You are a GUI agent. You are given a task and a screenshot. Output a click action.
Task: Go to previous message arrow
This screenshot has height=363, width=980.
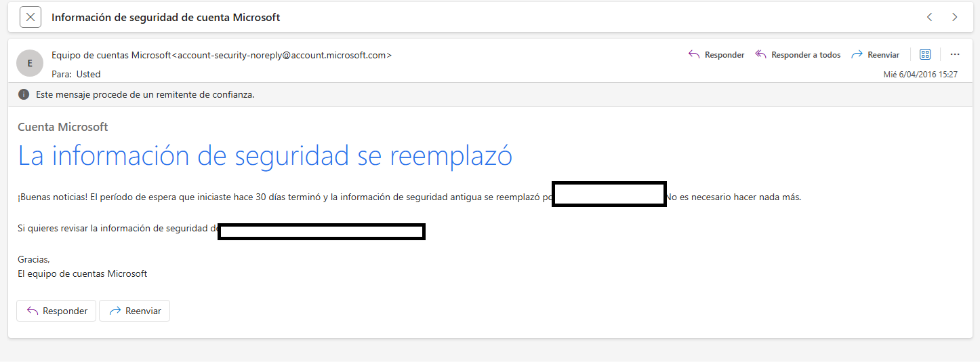[929, 17]
